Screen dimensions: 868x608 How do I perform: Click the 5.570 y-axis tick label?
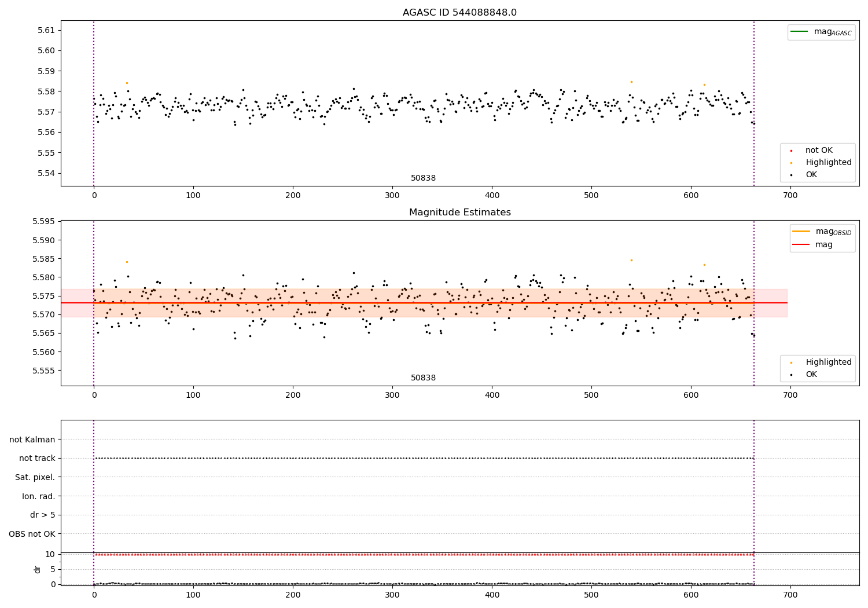point(44,314)
